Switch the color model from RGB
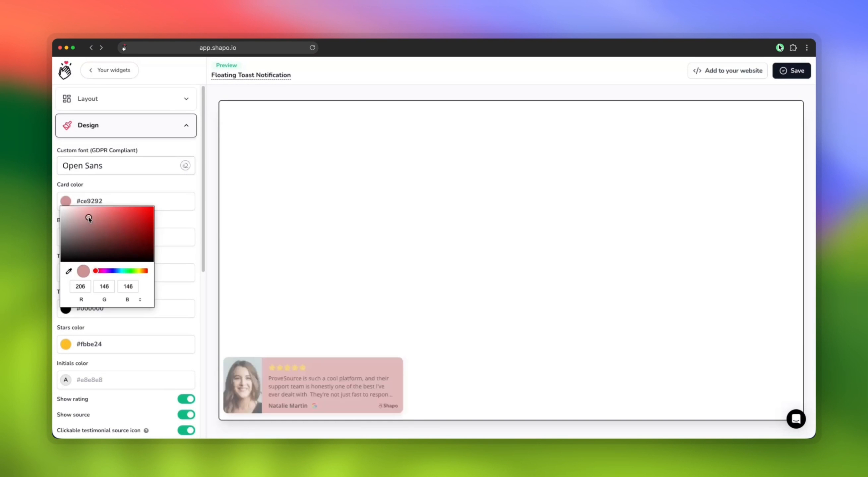This screenshot has width=868, height=477. pyautogui.click(x=140, y=299)
